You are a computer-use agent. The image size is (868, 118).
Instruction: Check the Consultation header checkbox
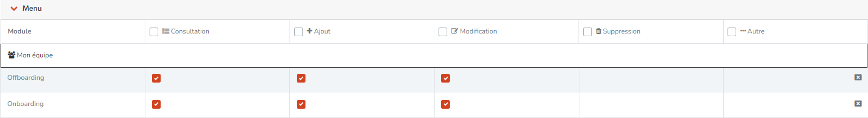(154, 32)
